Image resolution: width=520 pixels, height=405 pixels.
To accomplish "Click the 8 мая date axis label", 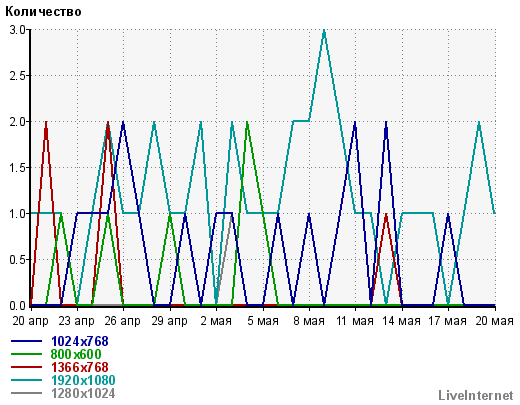I will click(309, 321).
